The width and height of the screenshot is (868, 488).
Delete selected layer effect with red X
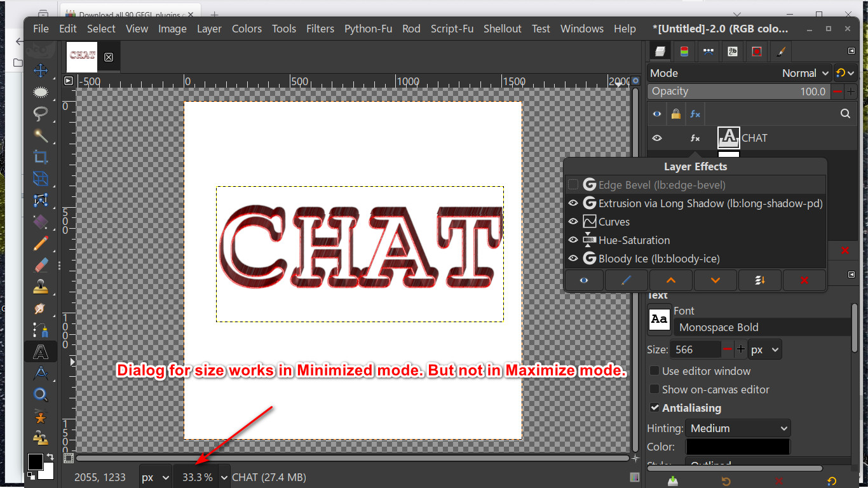[804, 280]
